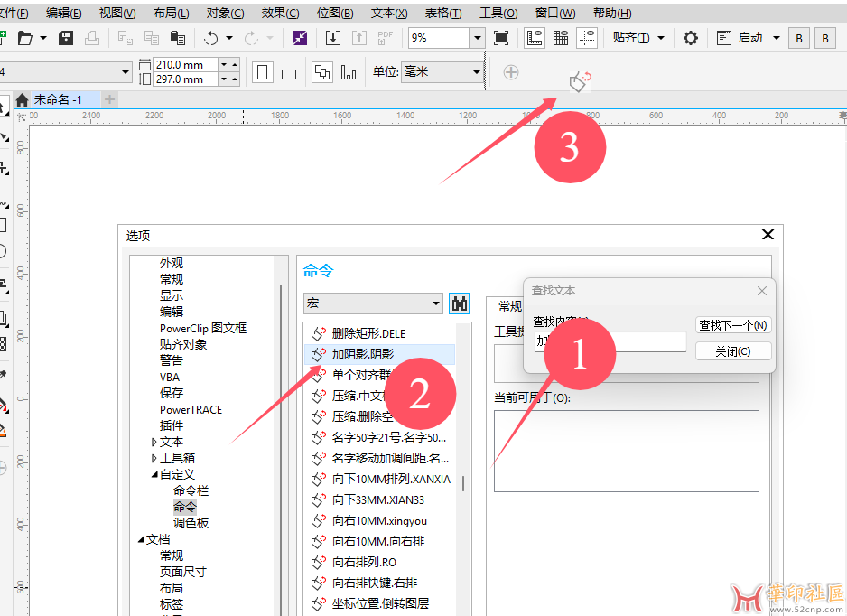Toggle the show grid icon
The image size is (847, 616).
561,38
